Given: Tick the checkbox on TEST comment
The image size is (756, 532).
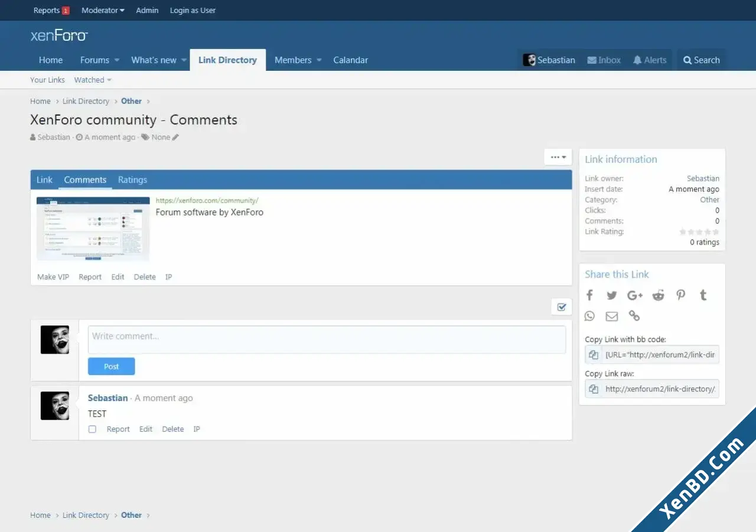Looking at the screenshot, I should coord(92,429).
